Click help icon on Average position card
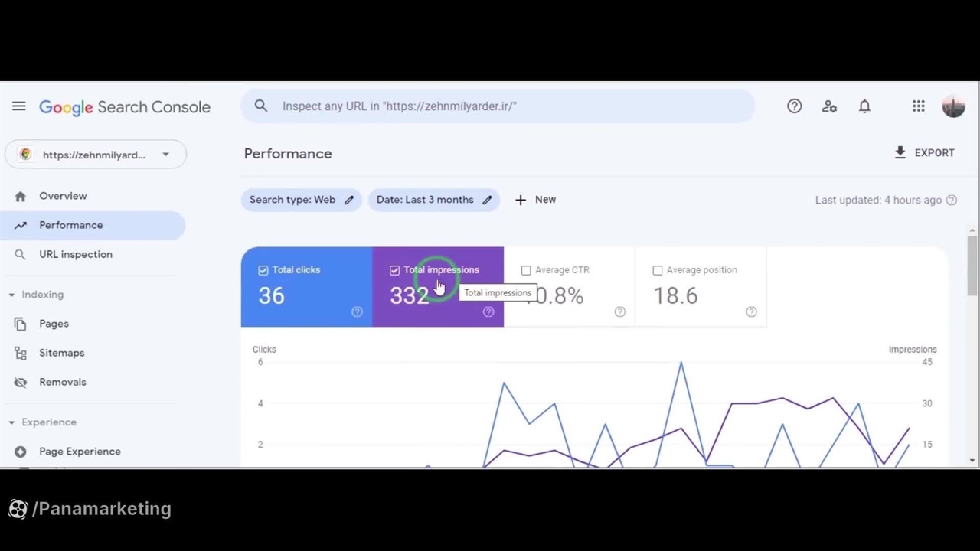The image size is (980, 551). pos(751,311)
